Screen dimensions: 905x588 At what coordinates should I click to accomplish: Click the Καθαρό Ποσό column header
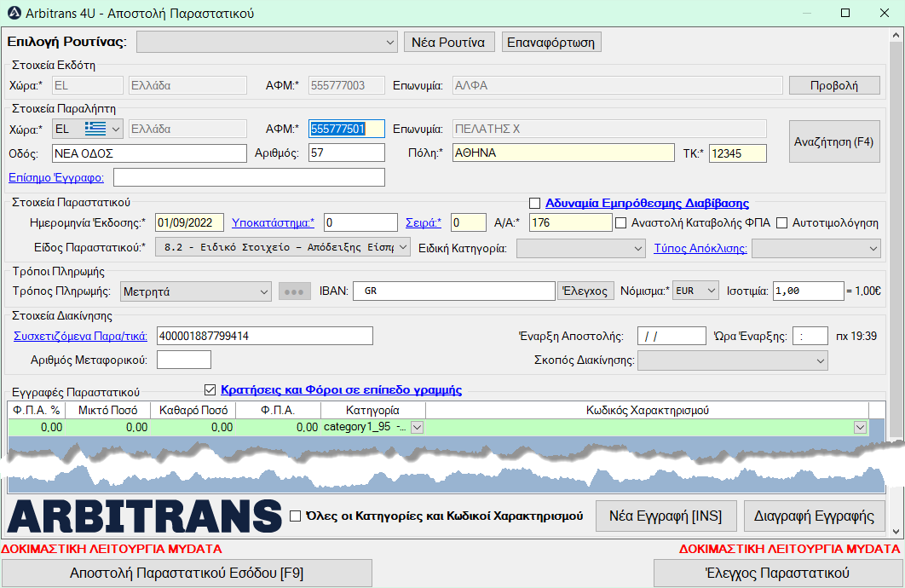coord(193,410)
